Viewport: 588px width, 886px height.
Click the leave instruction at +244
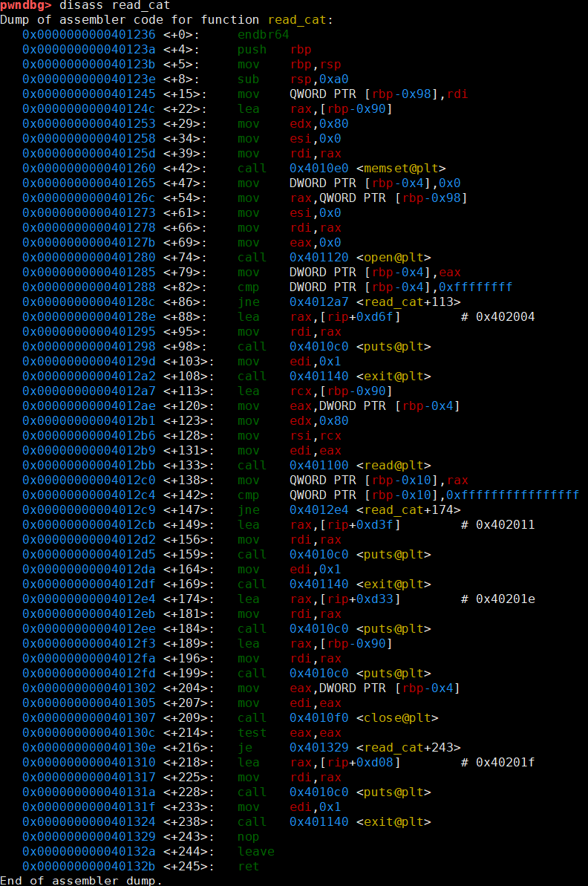(256, 852)
